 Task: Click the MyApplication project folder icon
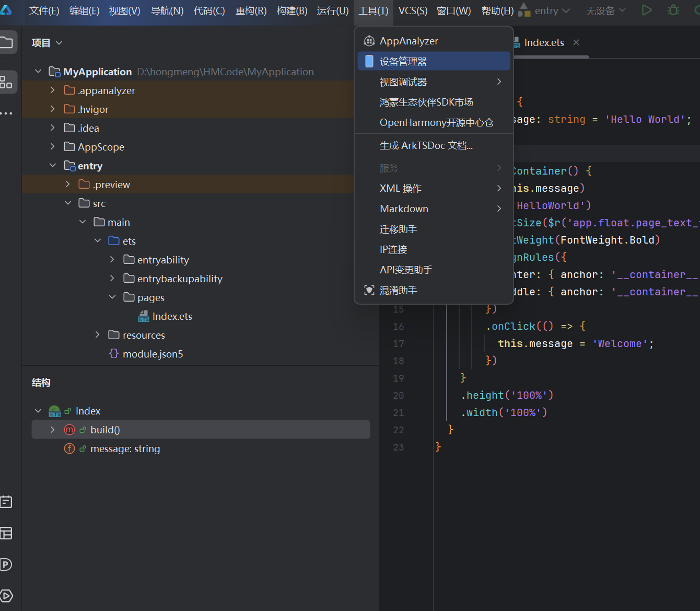click(x=54, y=72)
